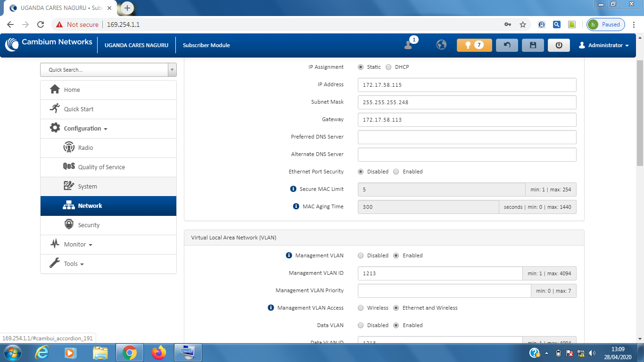Open the user sessions icon with badge 1
The height and width of the screenshot is (362, 644).
(409, 44)
